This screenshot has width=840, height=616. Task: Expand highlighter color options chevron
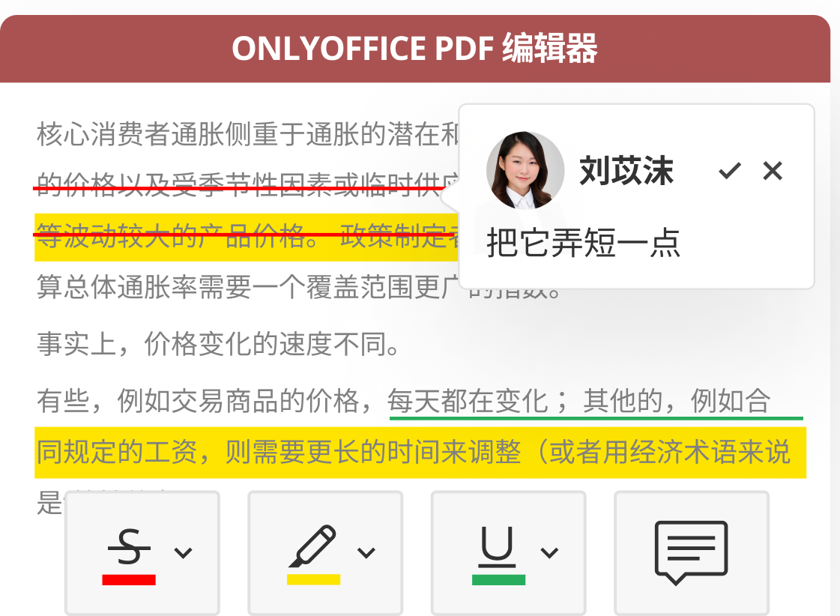(366, 552)
